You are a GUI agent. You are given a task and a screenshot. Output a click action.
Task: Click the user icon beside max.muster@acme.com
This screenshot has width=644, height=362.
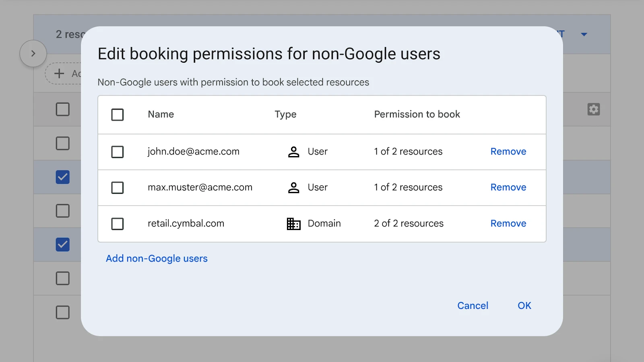pos(293,187)
